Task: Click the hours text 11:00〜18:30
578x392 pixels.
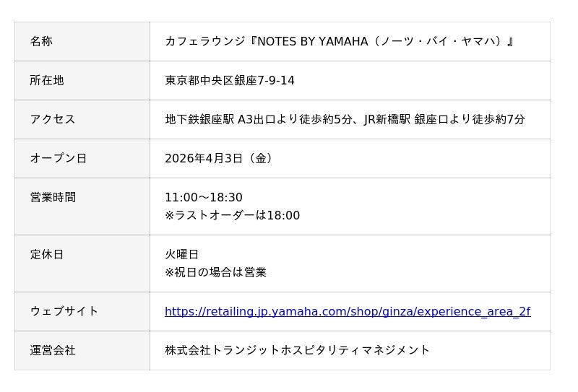Action: [x=204, y=198]
